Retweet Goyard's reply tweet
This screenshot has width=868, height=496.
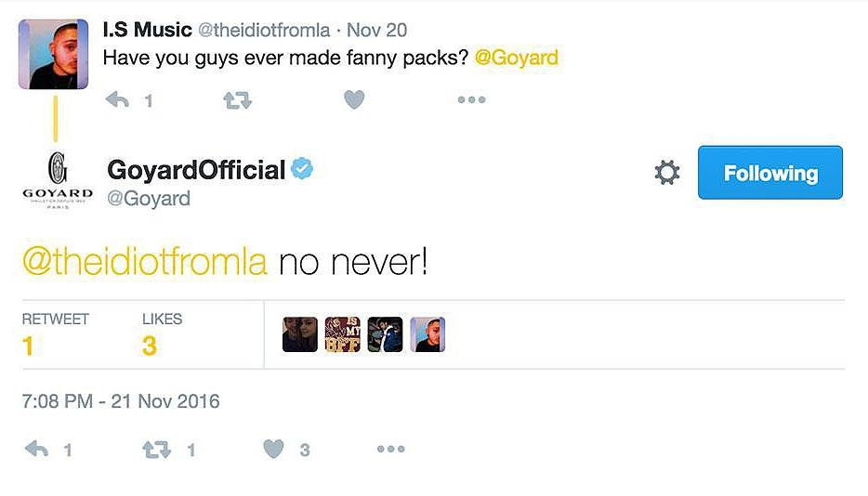pos(155,450)
